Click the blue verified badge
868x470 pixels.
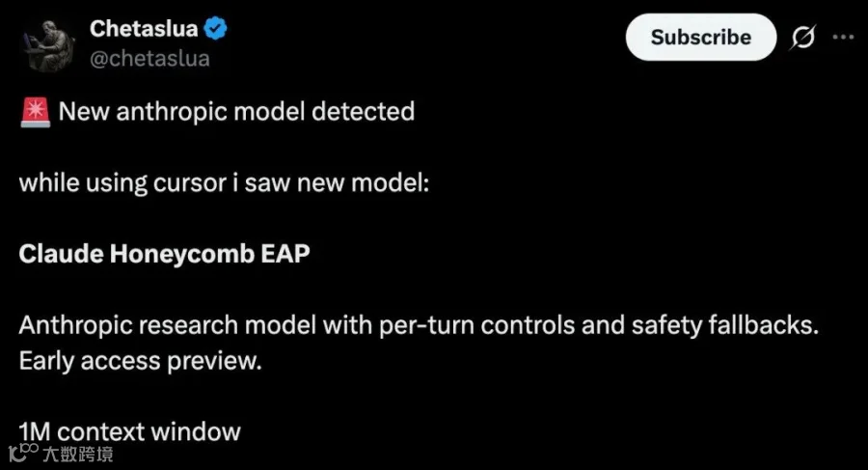[215, 28]
